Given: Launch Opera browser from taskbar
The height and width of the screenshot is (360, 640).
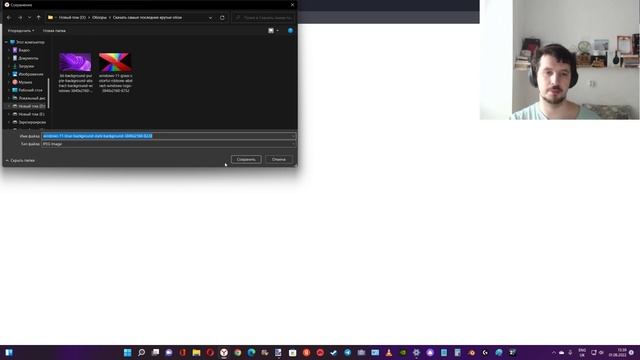Looking at the screenshot, I should [x=210, y=353].
